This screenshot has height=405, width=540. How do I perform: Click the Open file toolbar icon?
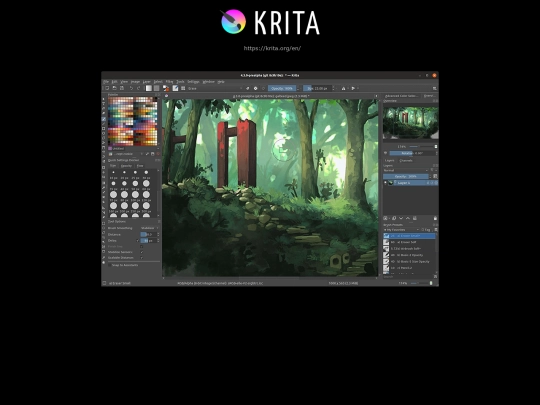point(114,89)
